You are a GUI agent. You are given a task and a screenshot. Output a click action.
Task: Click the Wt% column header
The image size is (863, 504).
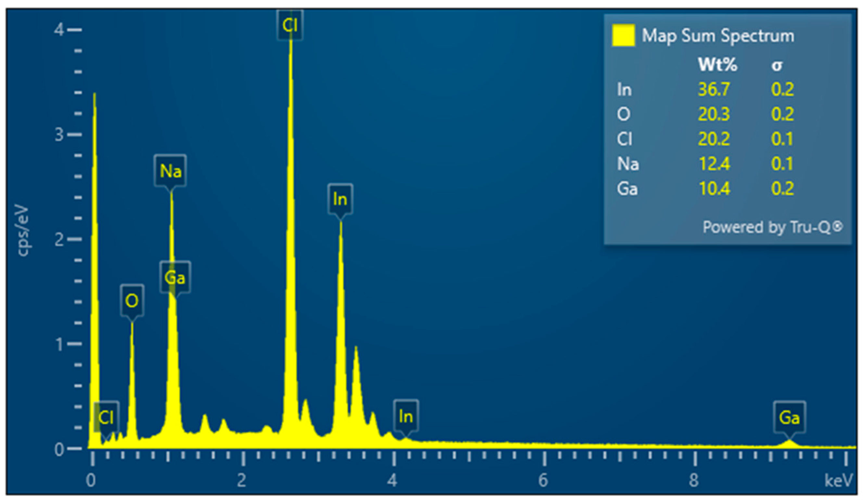717,64
